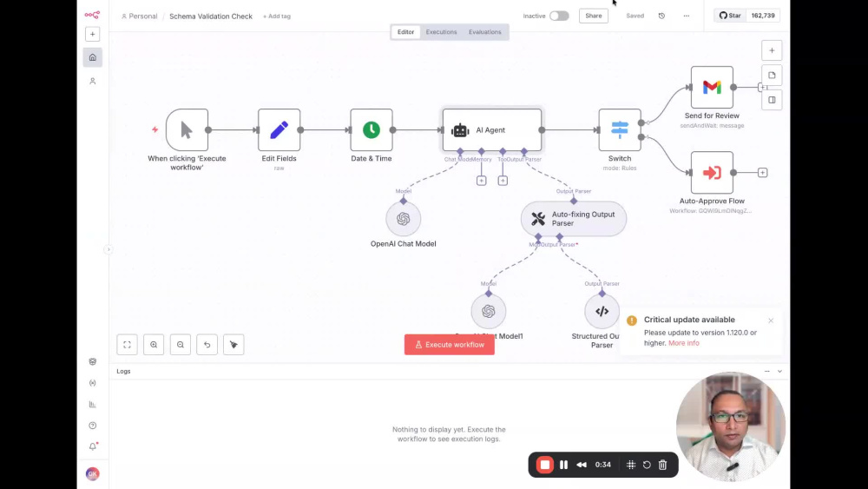Viewport: 868px width, 489px height.
Task: Open the help question mark icon
Action: coord(93,426)
